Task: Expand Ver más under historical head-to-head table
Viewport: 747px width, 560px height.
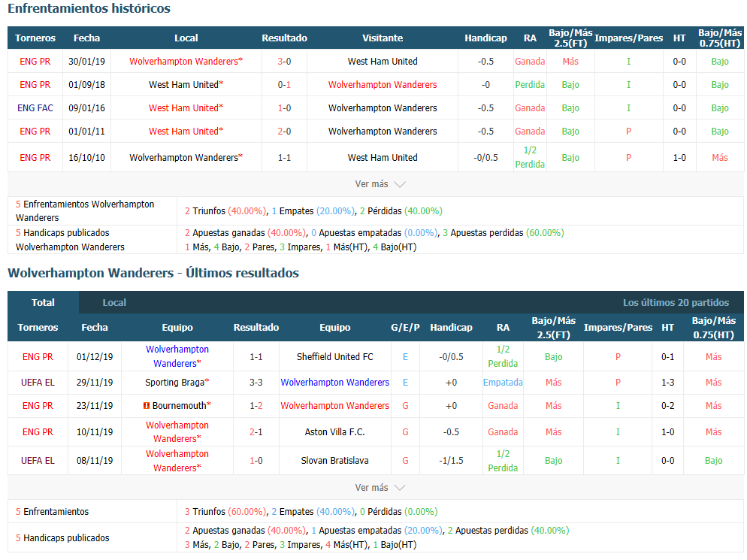Action: click(380, 184)
